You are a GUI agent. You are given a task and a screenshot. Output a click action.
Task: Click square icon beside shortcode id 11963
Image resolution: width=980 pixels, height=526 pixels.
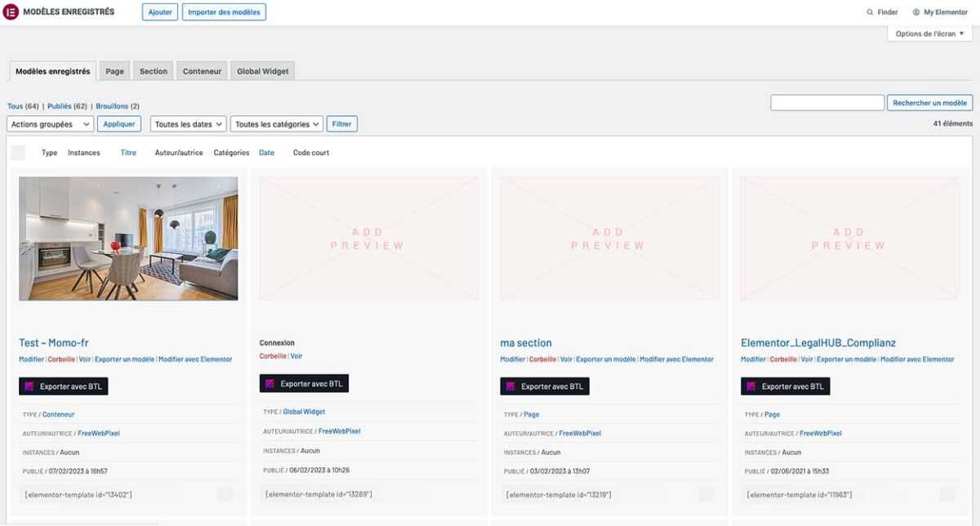pyautogui.click(x=947, y=494)
